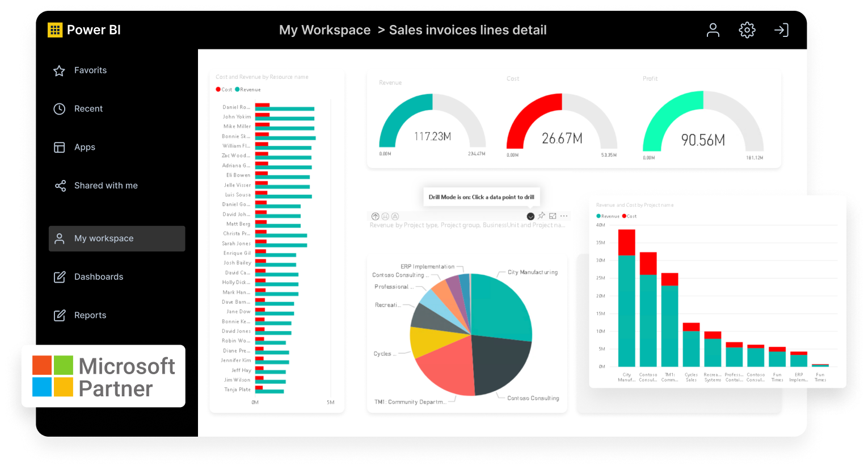Go to Favorits in the sidebar
The height and width of the screenshot is (469, 868).
(x=91, y=70)
